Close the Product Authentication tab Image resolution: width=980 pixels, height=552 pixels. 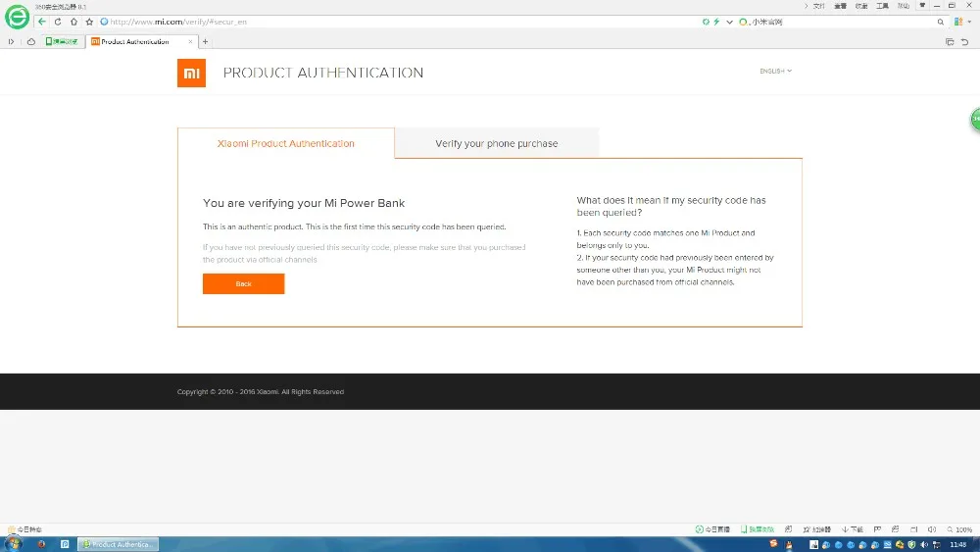coord(190,41)
